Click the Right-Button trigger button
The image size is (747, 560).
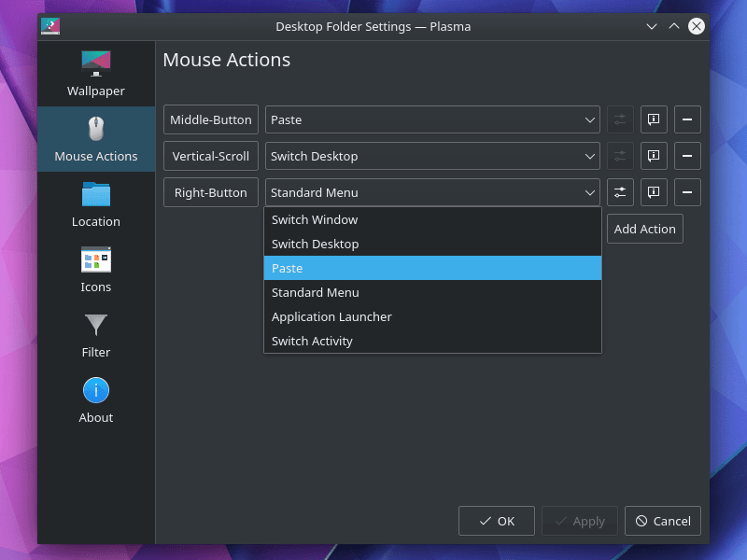pyautogui.click(x=211, y=192)
